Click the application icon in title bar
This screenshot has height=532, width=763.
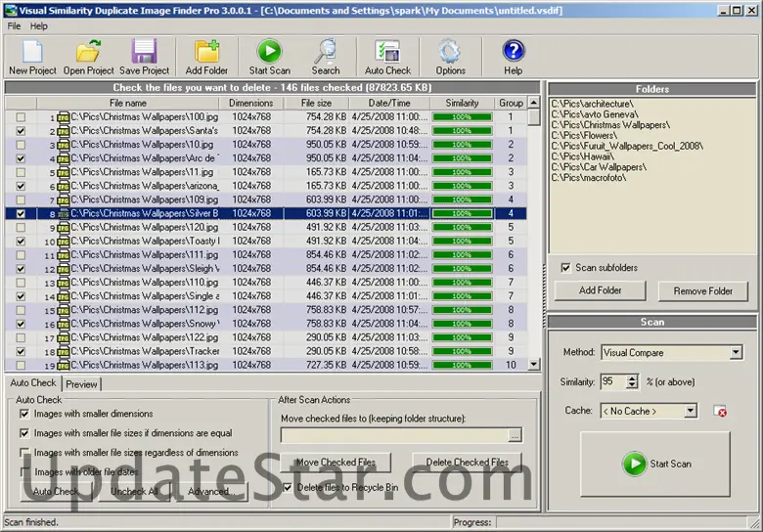[x=11, y=10]
